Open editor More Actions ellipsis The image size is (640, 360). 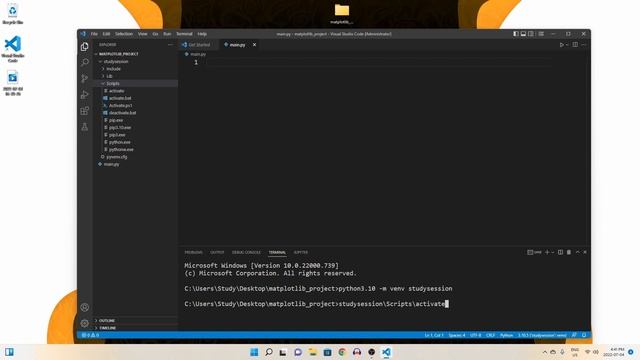pyautogui.click(x=584, y=45)
